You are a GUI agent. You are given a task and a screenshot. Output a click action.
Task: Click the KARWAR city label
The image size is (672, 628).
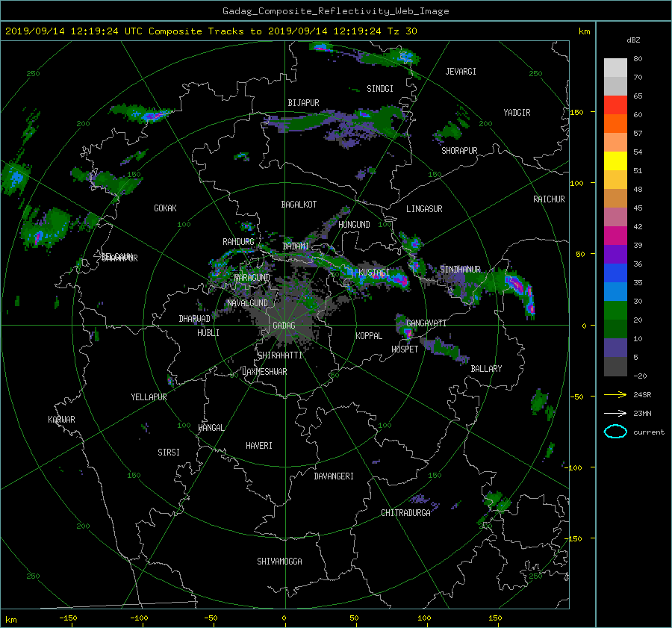61,420
